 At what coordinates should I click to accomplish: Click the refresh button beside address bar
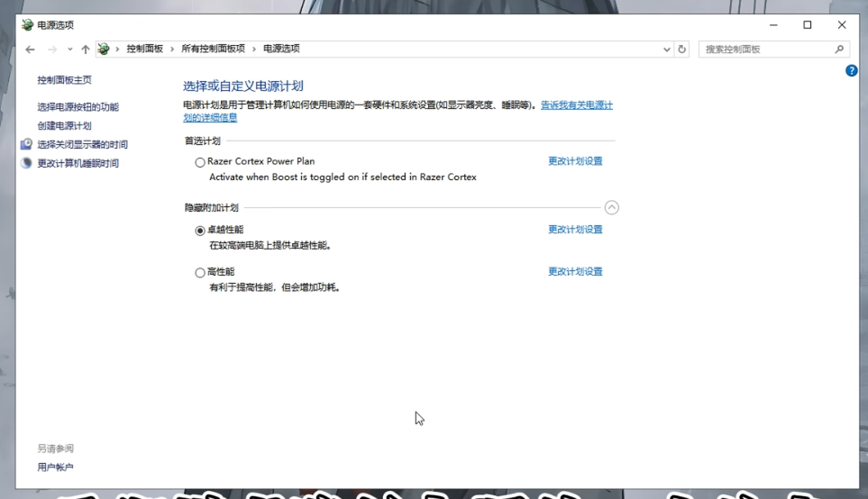(682, 50)
